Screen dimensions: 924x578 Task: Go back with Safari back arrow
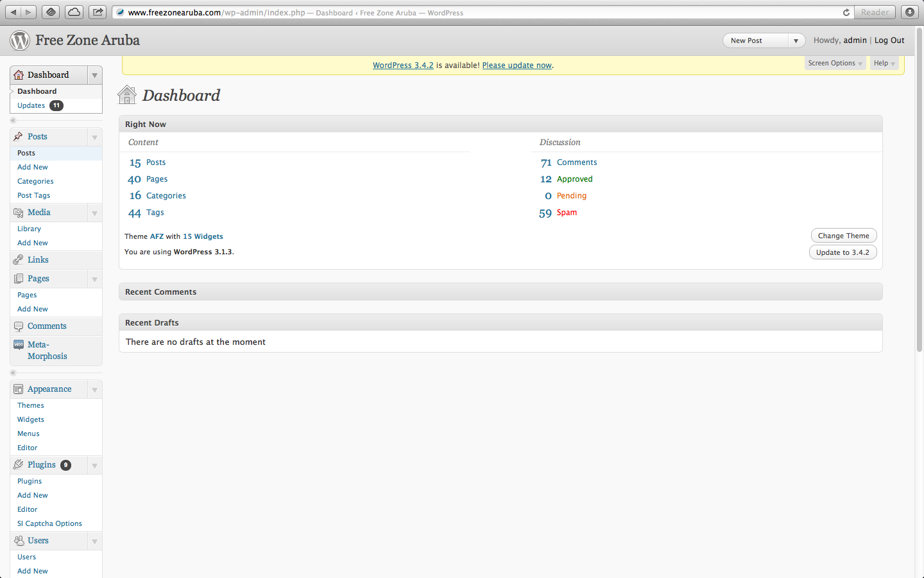tap(13, 12)
